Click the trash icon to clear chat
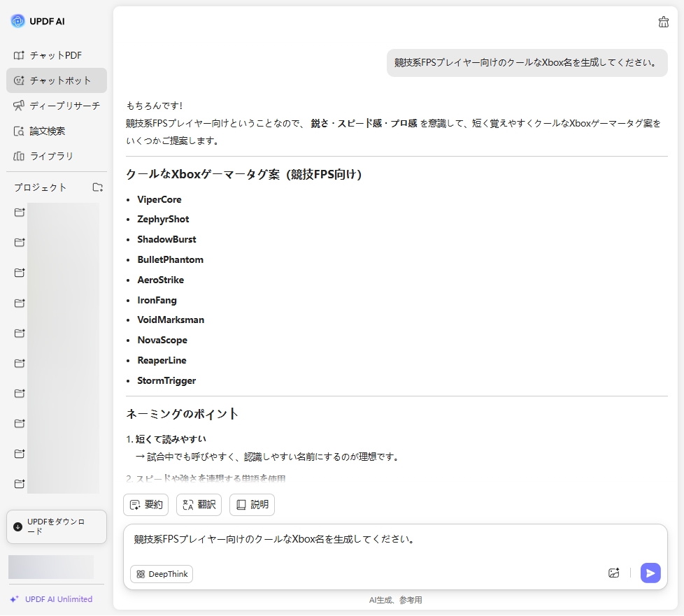The height and width of the screenshot is (616, 684). click(663, 22)
